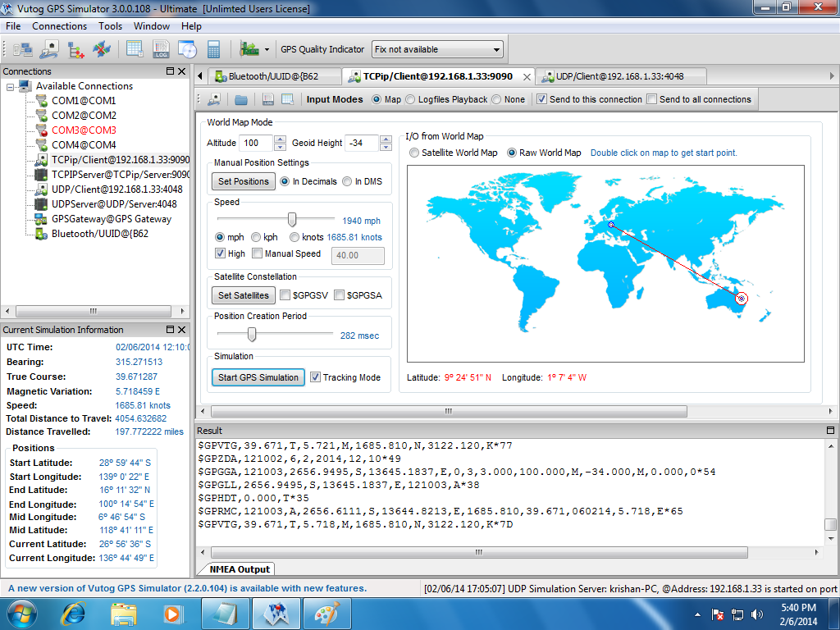840x630 pixels.
Task: Collapse Available Connections tree node
Action: coord(10,86)
